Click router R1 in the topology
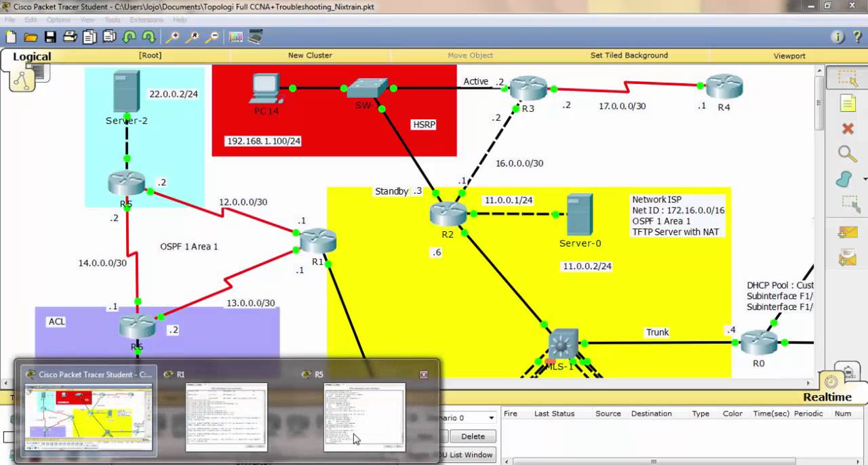Screen dimensions: 868x465 [317, 241]
